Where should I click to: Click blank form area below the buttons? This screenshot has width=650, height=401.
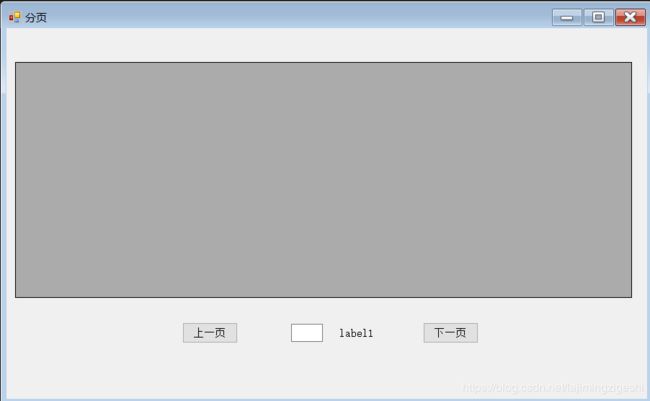[x=323, y=369]
